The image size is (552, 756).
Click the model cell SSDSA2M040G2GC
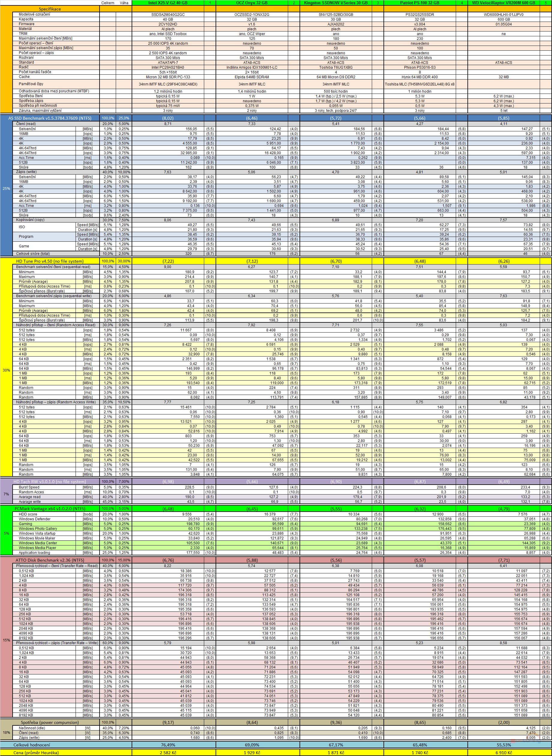[x=168, y=15]
